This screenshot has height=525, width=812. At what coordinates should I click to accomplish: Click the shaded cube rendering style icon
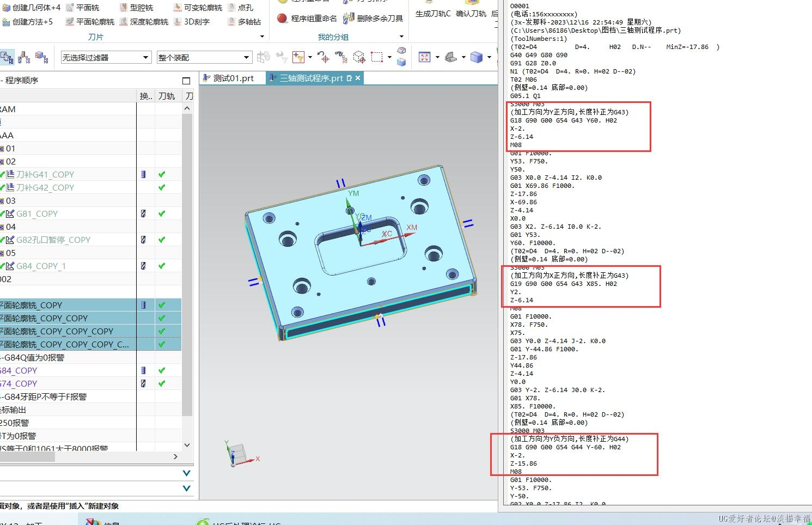pos(477,57)
